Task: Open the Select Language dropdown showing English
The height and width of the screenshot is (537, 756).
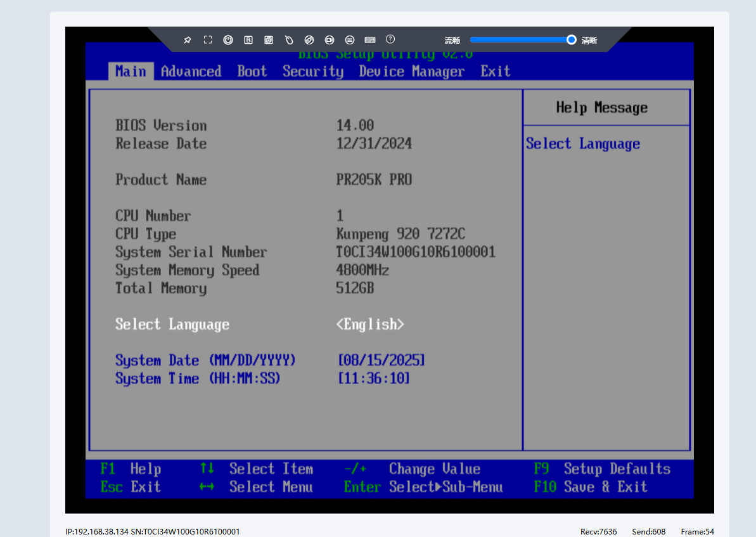Action: pos(370,324)
